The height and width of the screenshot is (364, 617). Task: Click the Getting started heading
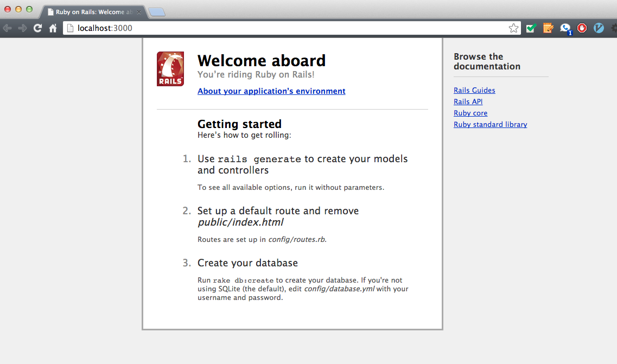coord(239,124)
